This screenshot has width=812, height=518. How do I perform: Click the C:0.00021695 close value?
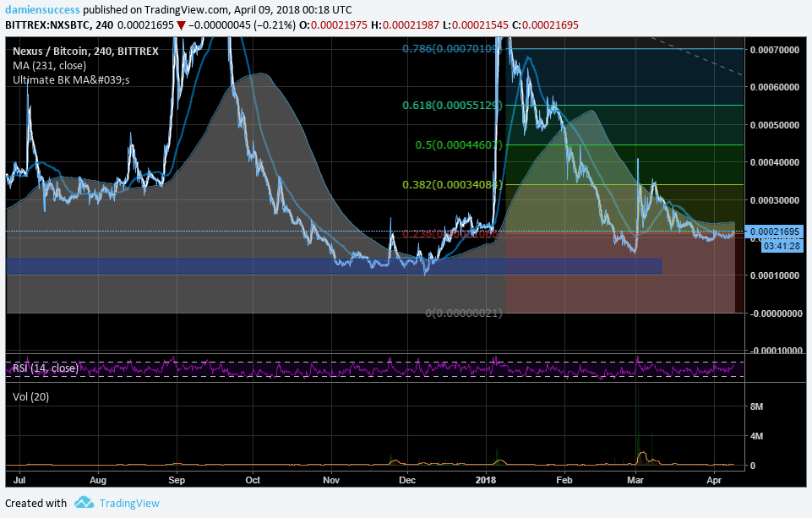tap(545, 25)
